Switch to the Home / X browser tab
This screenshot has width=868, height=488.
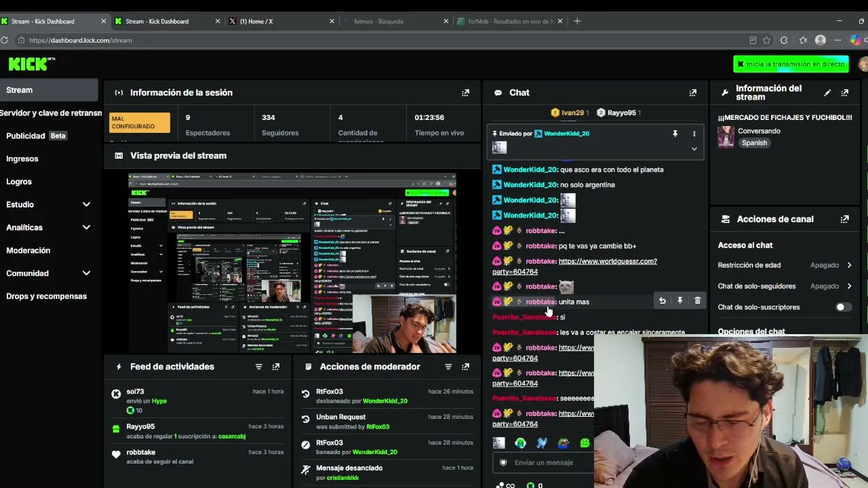(282, 21)
